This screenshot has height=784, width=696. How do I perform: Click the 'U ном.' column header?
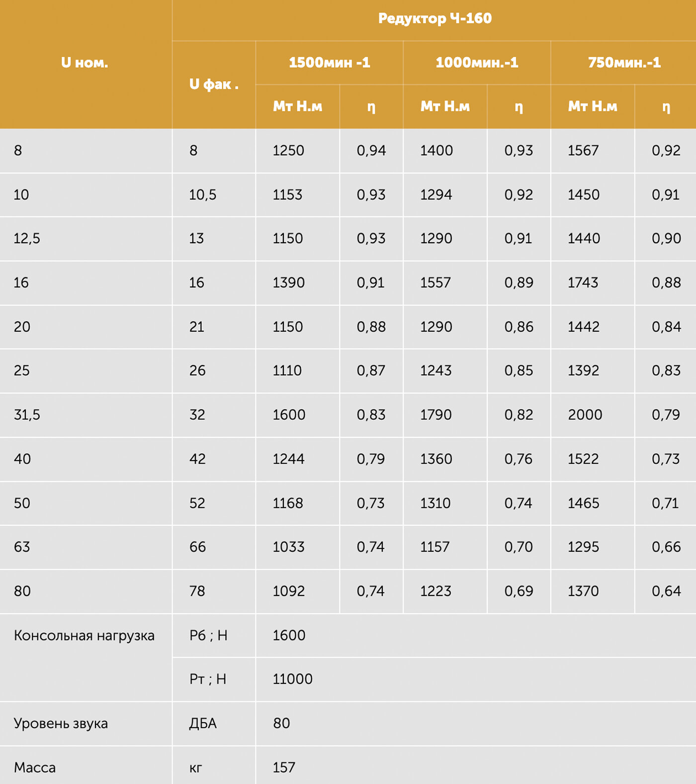click(x=85, y=63)
